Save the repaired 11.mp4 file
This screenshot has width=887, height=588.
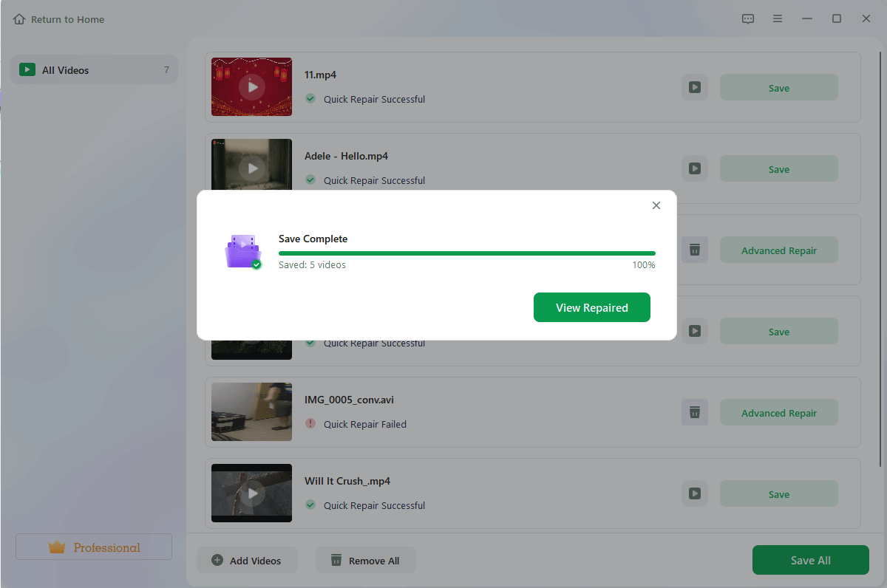[x=778, y=86]
